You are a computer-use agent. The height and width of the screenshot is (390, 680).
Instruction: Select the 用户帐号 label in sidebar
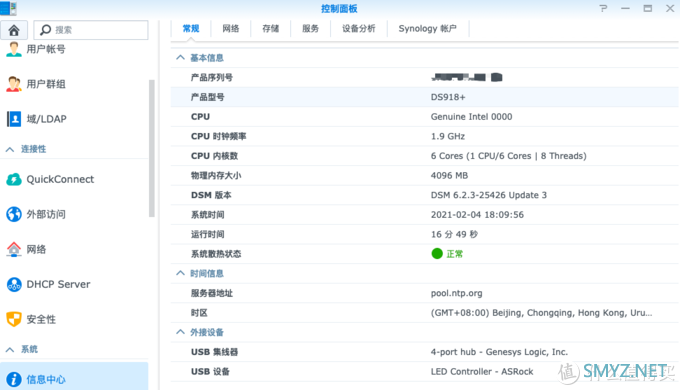(x=46, y=49)
